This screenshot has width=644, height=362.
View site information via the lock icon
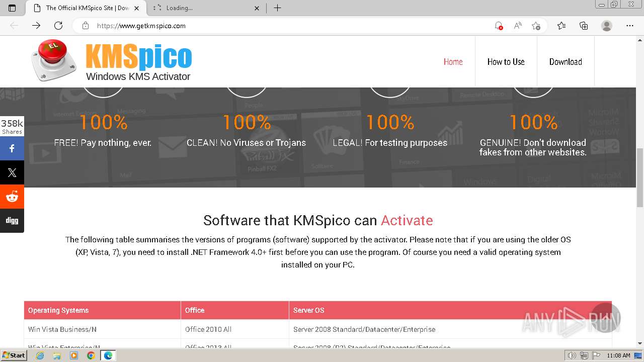pyautogui.click(x=86, y=26)
